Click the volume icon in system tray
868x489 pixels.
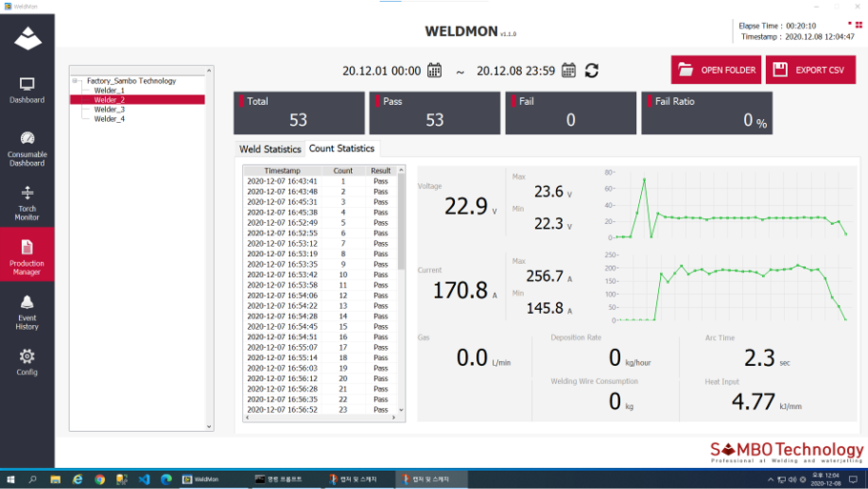[792, 479]
